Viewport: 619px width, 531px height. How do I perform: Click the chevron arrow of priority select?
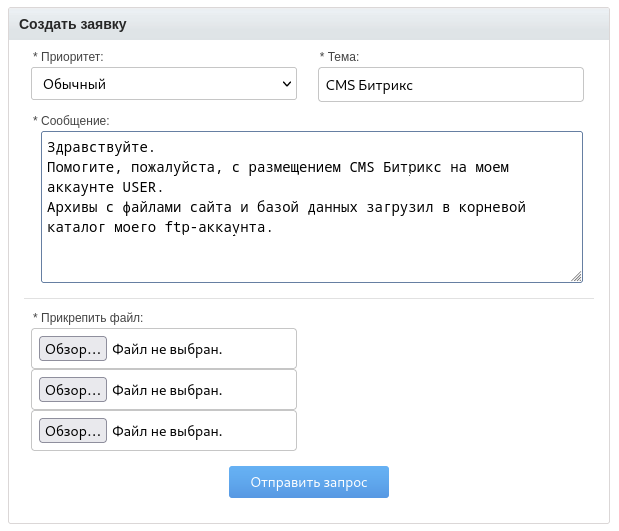287,85
